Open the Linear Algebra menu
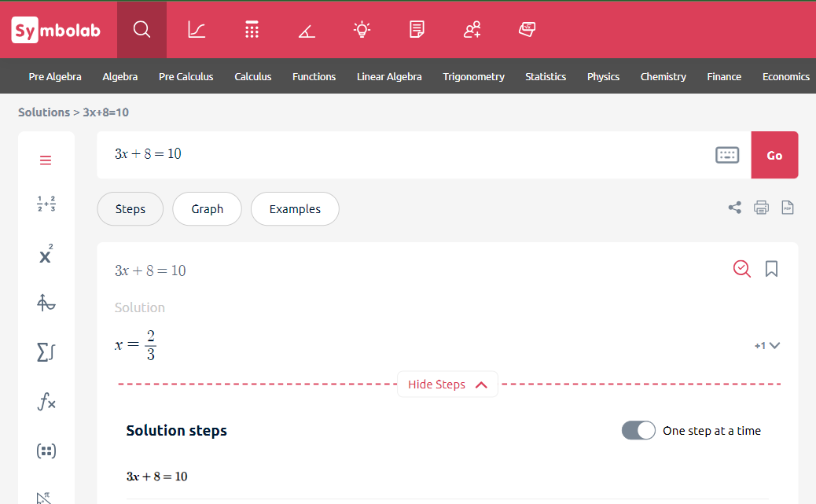 click(x=389, y=76)
